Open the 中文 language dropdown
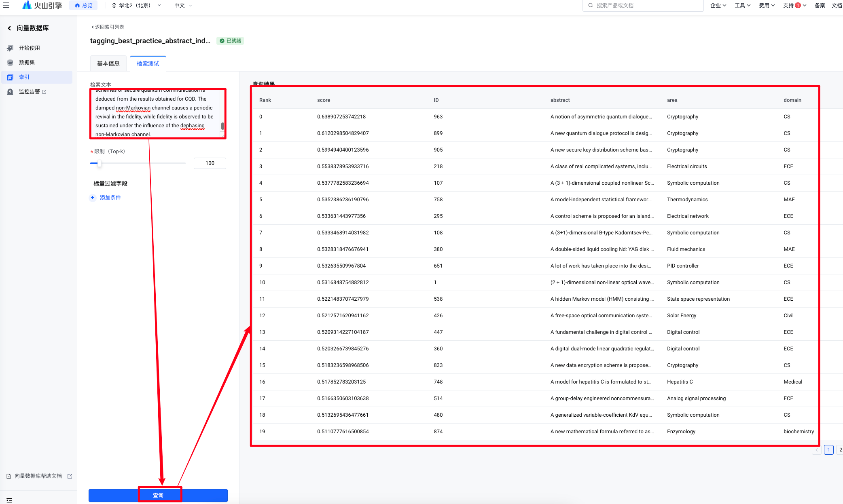This screenshot has width=843, height=504. coord(183,5)
